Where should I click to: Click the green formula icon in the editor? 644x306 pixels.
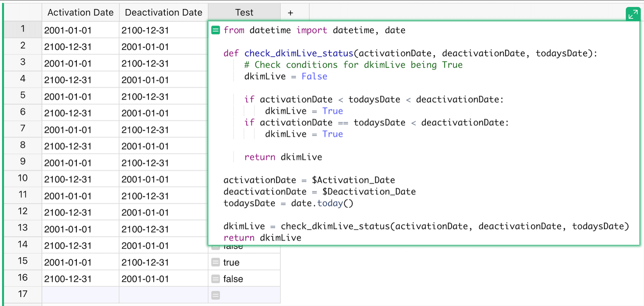point(216,30)
